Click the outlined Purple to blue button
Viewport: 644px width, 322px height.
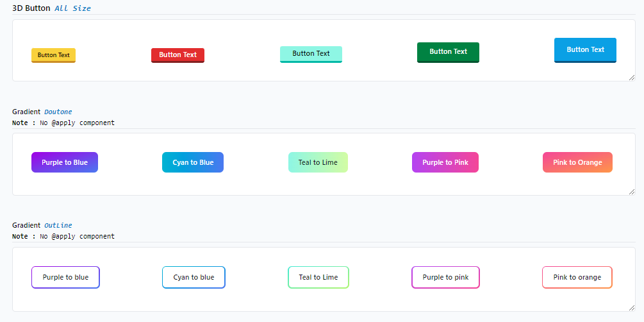pyautogui.click(x=65, y=277)
